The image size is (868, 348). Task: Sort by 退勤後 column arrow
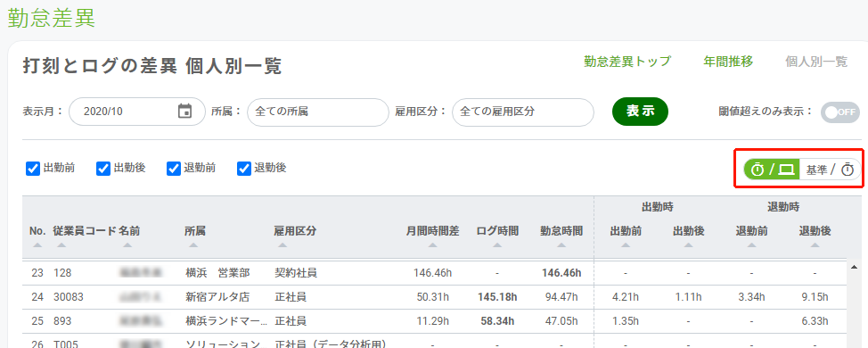click(815, 244)
